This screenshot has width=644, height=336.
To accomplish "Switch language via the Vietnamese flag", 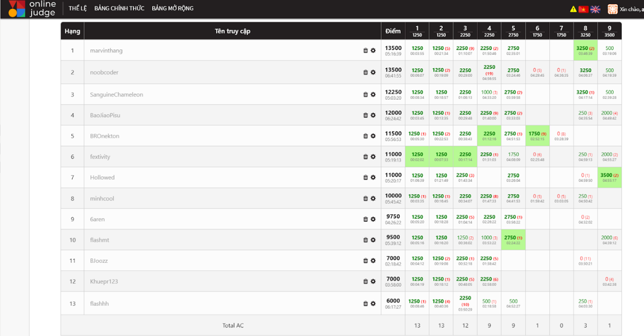I will tap(584, 9).
